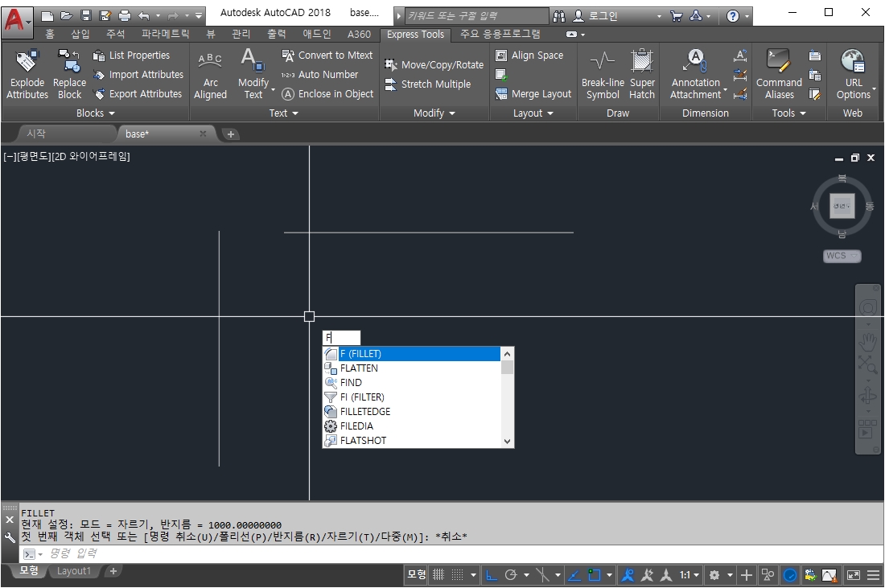This screenshot has height=588, width=885.
Task: Open the Annotation Attachment tool
Action: [696, 75]
